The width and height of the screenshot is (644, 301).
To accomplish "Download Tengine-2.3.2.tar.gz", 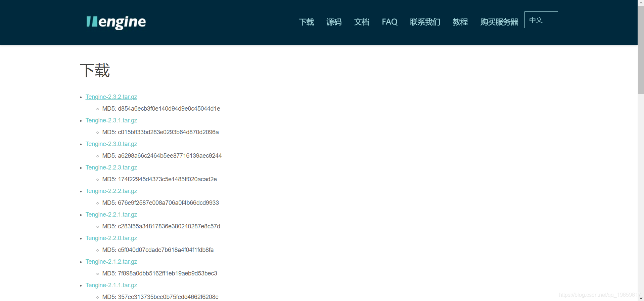I will pos(111,97).
